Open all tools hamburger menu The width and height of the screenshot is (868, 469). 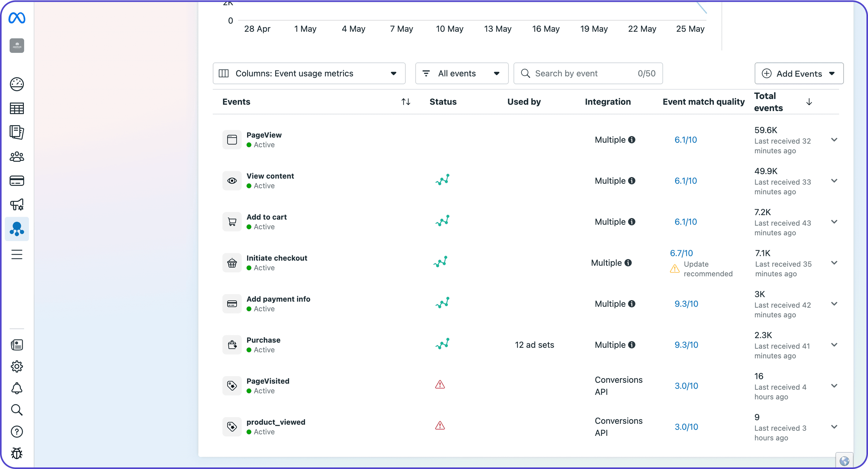tap(17, 254)
